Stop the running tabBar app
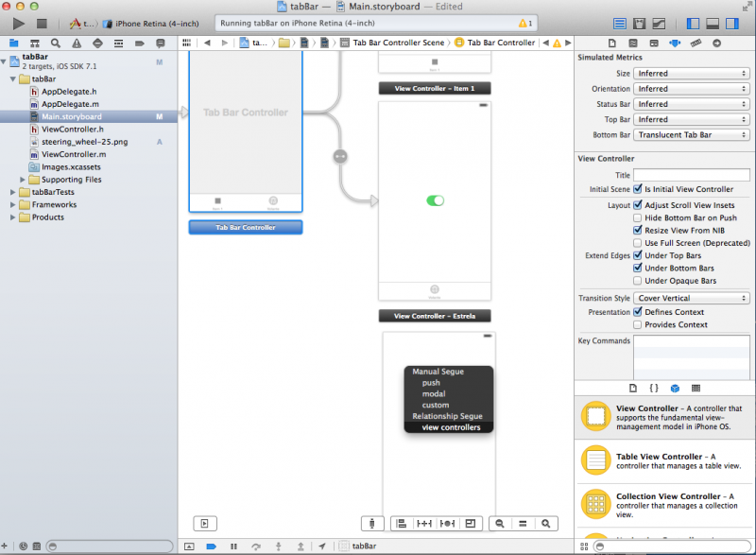The height and width of the screenshot is (555, 756). tap(42, 23)
